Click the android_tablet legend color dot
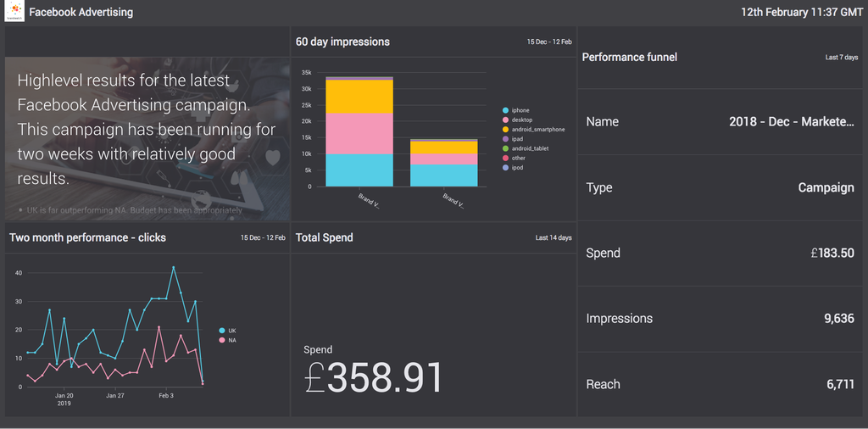 506,148
